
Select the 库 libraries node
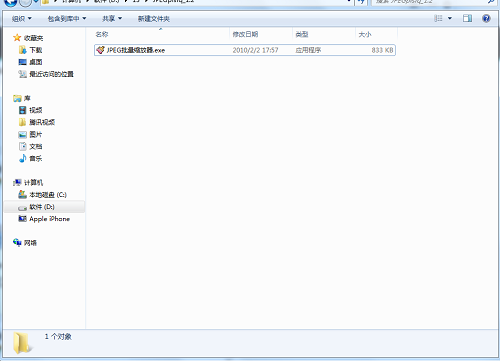coord(22,98)
